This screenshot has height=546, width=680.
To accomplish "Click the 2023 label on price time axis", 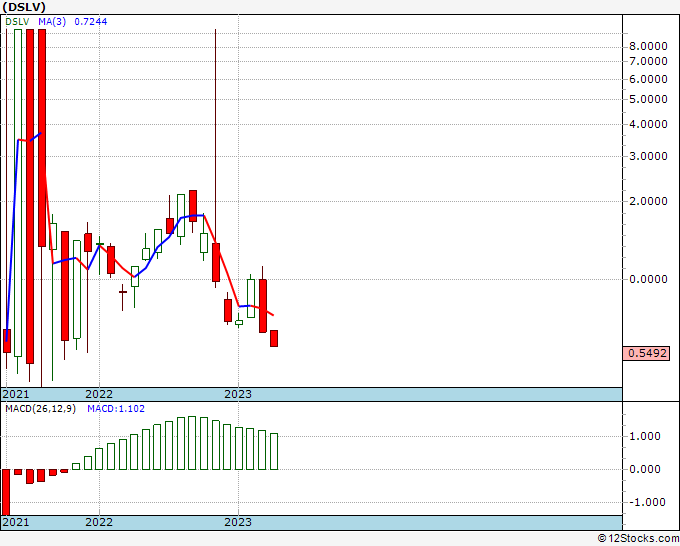I will (x=238, y=394).
